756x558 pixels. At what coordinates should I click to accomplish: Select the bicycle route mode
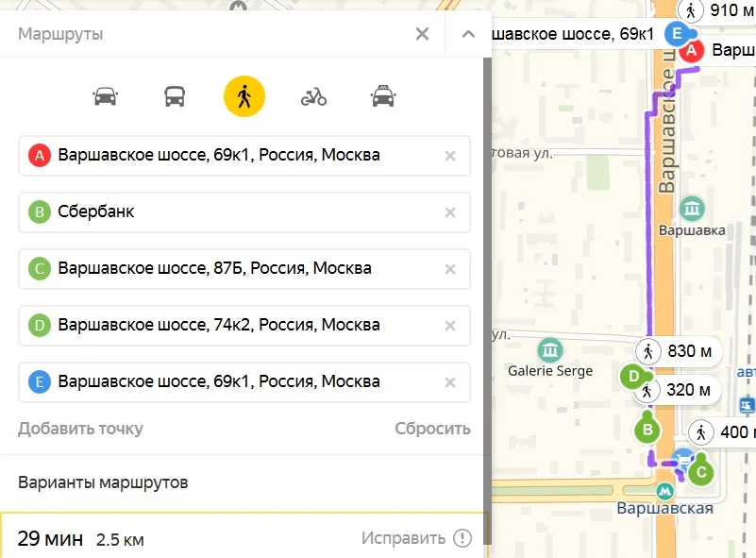pos(313,96)
